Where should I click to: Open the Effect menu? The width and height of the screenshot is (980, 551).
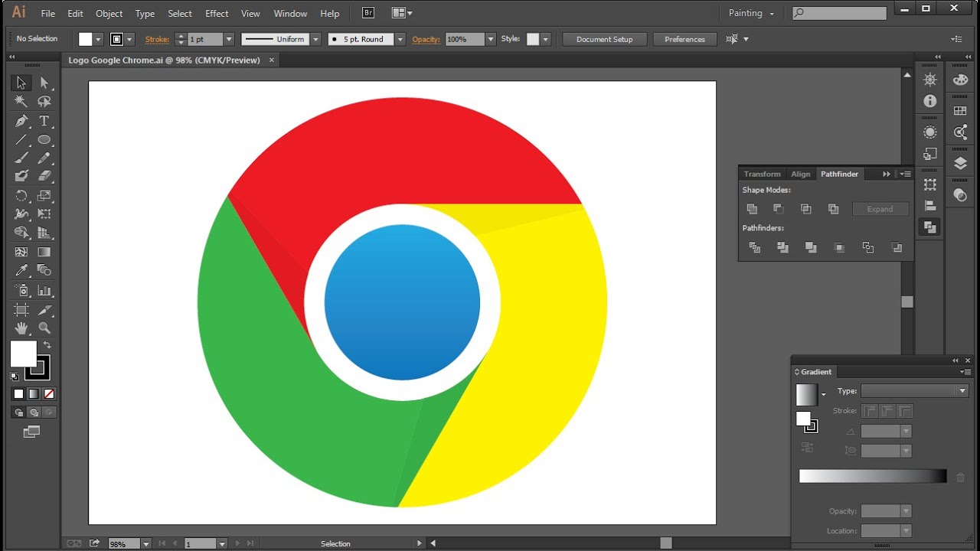tap(217, 13)
